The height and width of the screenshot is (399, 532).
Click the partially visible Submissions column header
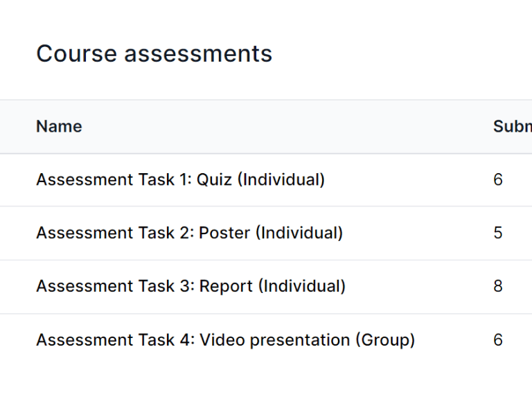[x=512, y=127]
